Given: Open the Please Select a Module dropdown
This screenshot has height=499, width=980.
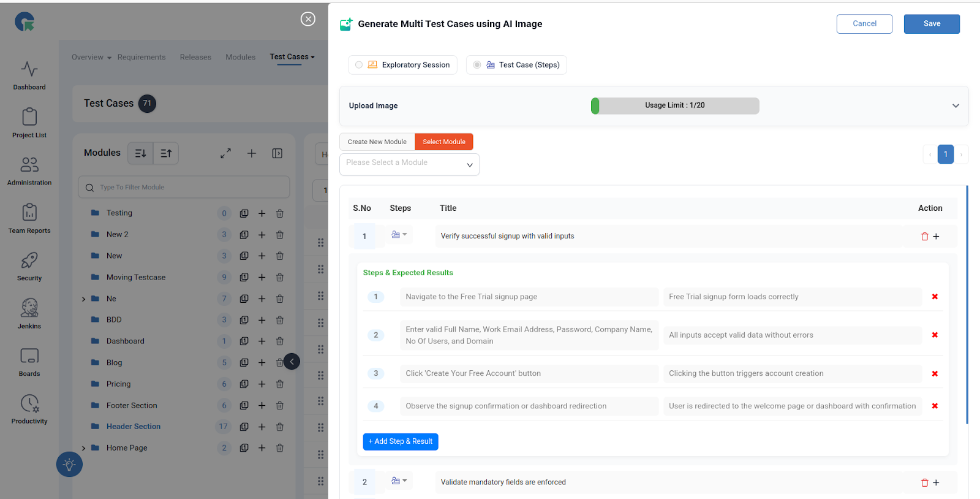Looking at the screenshot, I should (x=409, y=164).
